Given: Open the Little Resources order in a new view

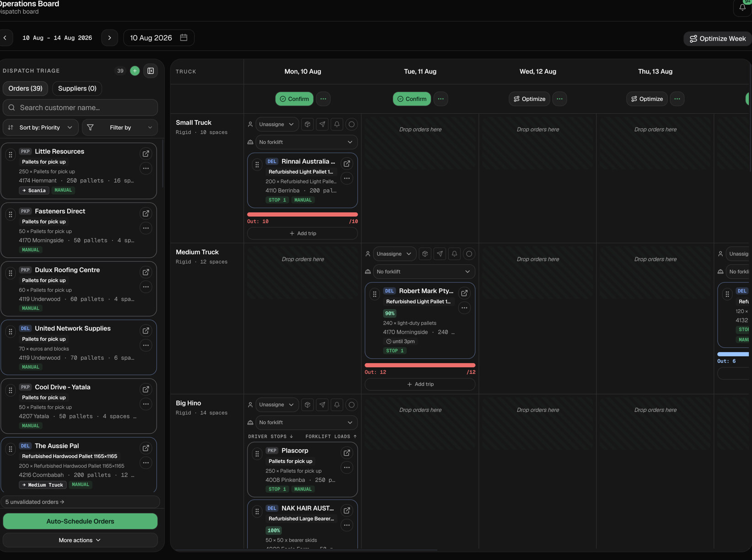Looking at the screenshot, I should pyautogui.click(x=145, y=154).
